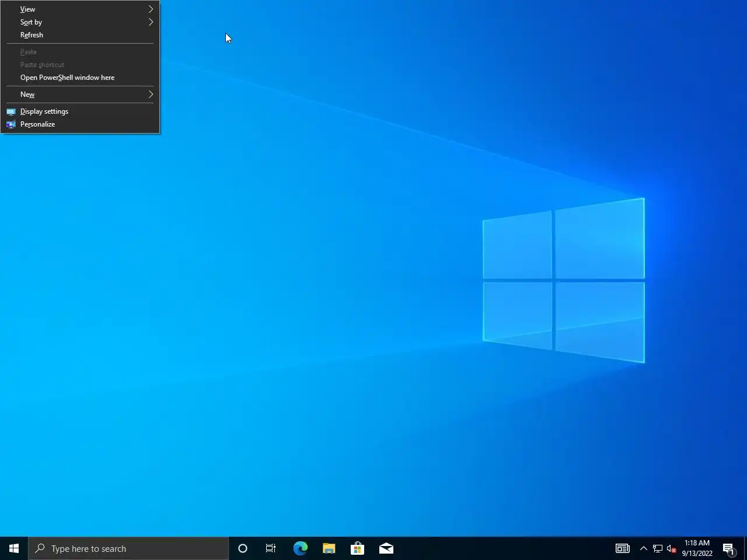
Task: Open the network status tray icon
Action: (x=657, y=548)
